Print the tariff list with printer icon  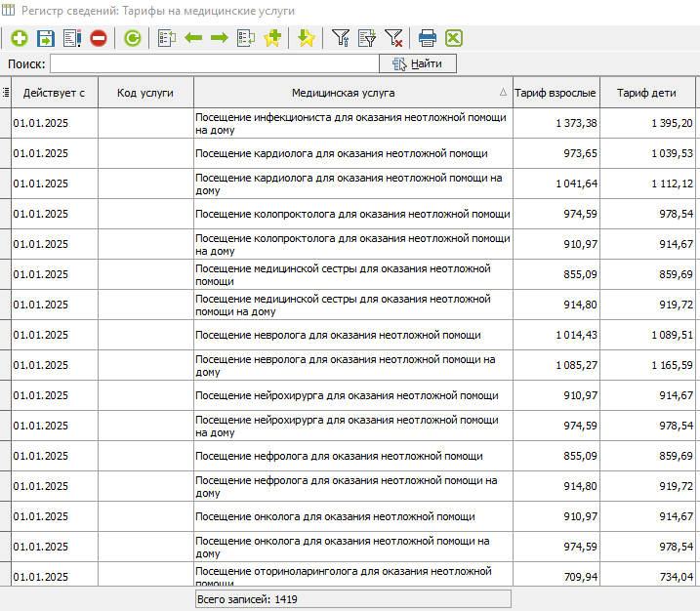tap(427, 38)
